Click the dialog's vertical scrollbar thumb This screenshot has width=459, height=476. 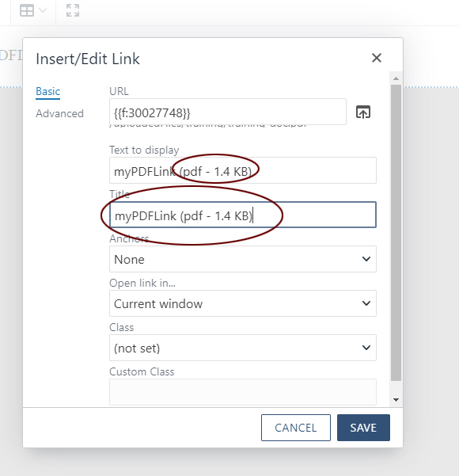(396, 233)
